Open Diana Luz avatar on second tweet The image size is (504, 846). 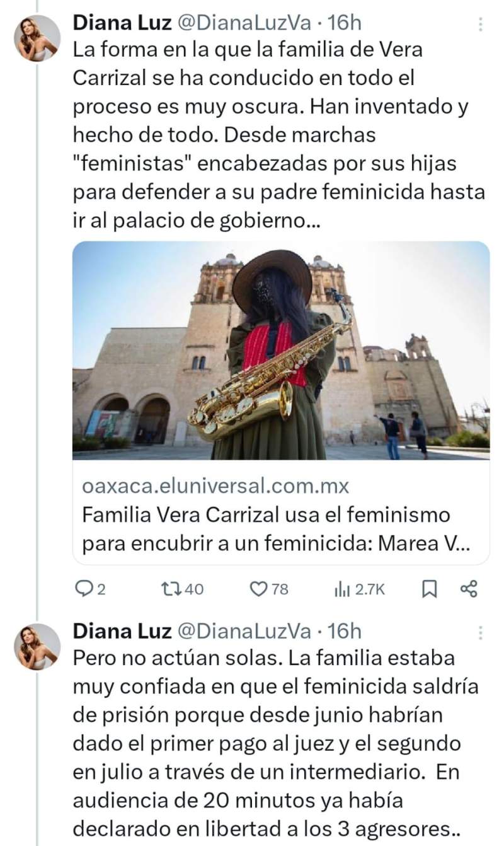(37, 646)
